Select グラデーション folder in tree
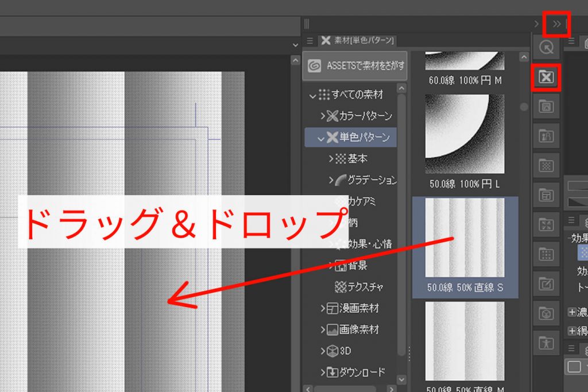 pyautogui.click(x=372, y=180)
